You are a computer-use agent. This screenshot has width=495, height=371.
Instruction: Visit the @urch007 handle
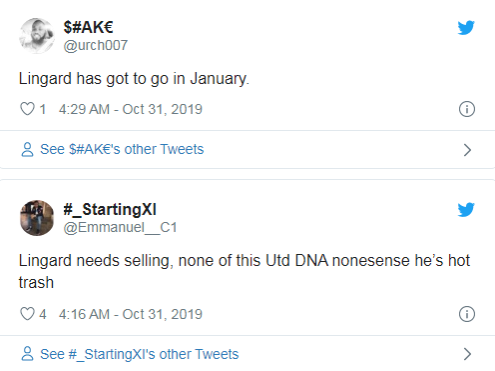(96, 45)
